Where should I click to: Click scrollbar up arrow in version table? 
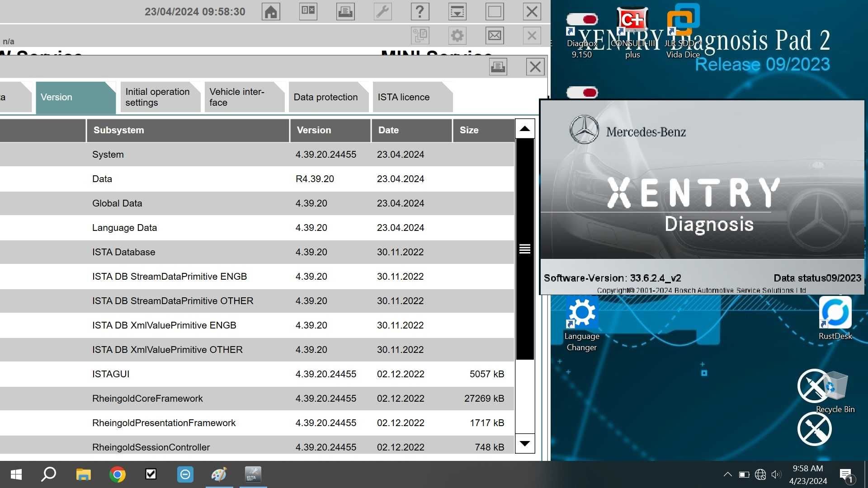525,129
